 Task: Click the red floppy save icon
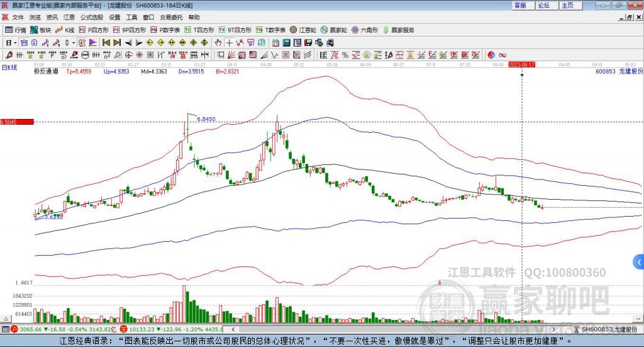click(308, 43)
